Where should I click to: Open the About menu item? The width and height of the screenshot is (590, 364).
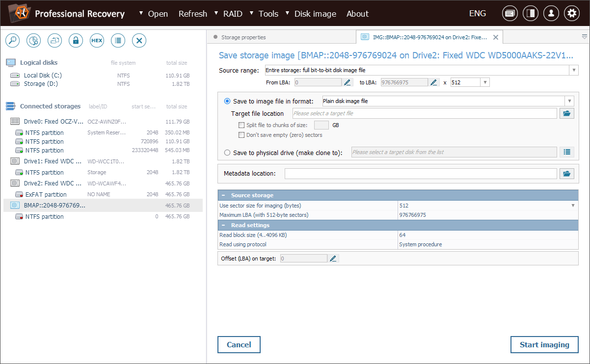pyautogui.click(x=357, y=14)
